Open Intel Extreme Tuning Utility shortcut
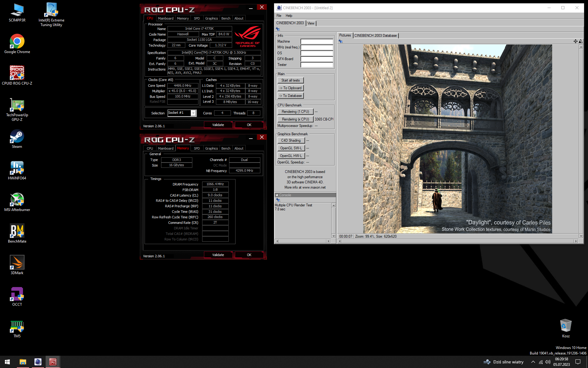588x368 pixels. 51,14
